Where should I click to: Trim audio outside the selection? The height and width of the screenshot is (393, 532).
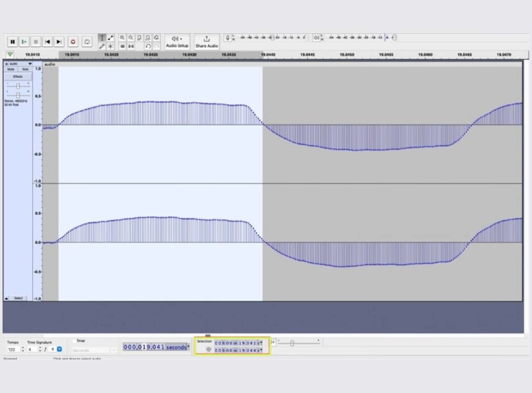(x=122, y=46)
